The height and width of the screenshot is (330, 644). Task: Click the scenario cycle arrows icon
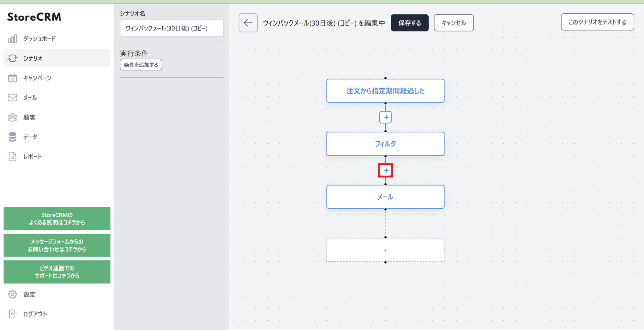[12, 58]
